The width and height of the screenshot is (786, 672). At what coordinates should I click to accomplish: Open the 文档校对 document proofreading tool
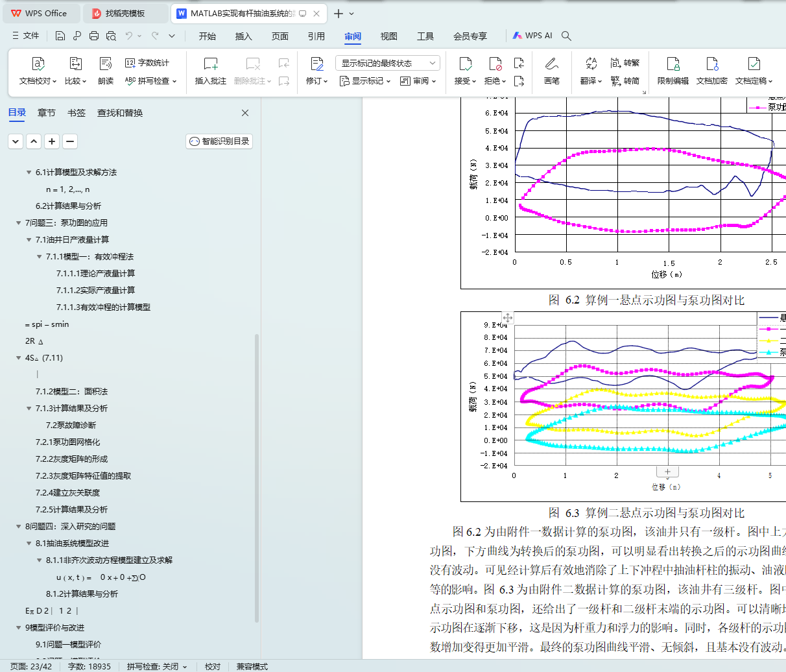[38, 71]
